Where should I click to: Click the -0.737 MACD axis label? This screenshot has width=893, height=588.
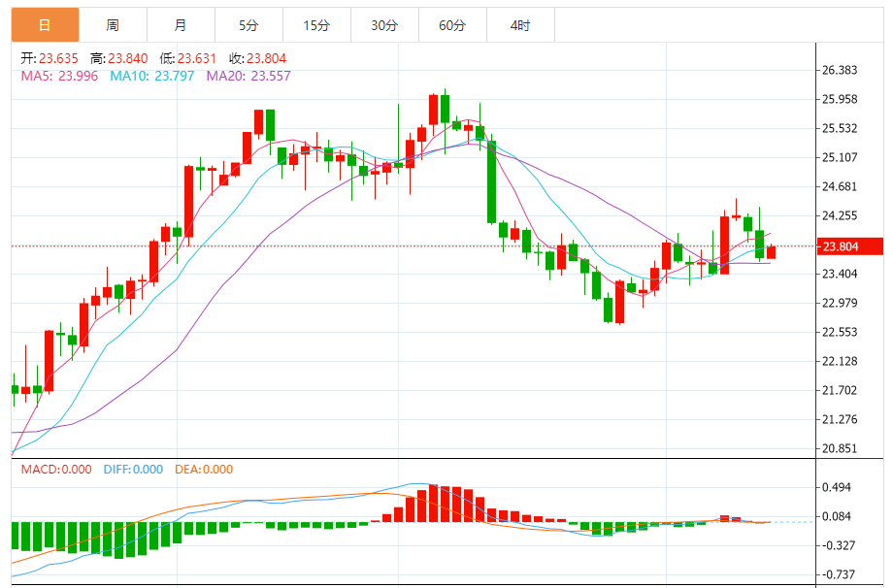tap(838, 574)
